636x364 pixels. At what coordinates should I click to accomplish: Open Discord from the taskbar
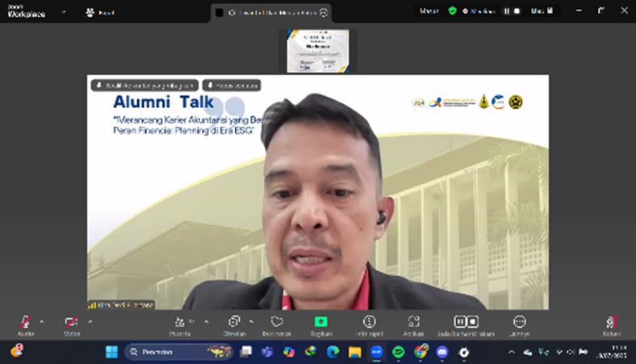click(442, 352)
